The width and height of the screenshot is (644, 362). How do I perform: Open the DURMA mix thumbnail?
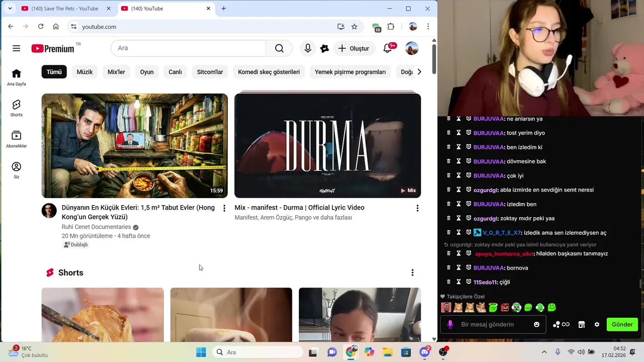[x=328, y=146]
